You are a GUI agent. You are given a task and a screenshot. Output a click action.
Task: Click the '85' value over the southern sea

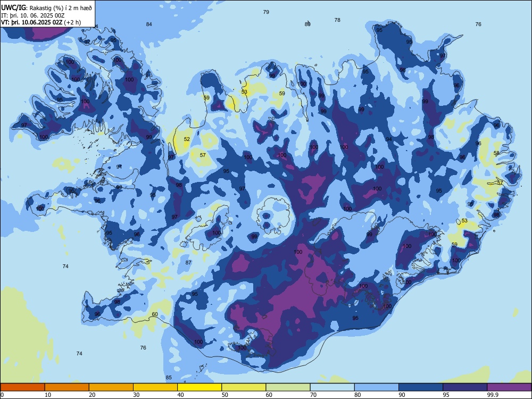coord(169,378)
